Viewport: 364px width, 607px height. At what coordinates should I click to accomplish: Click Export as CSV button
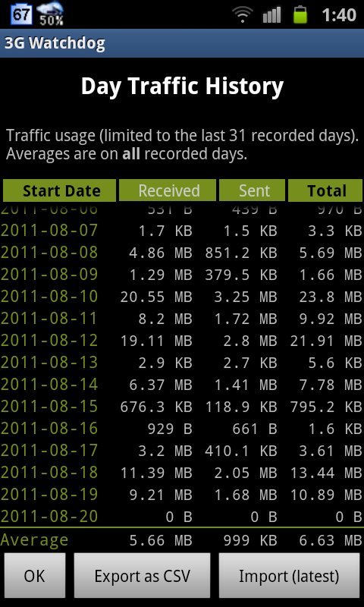(142, 576)
